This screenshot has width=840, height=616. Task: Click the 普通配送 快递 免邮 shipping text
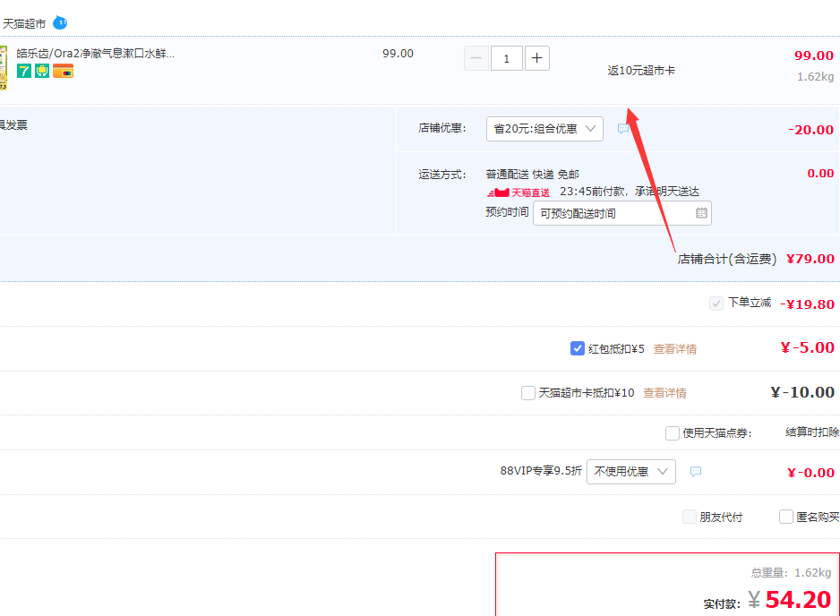(x=533, y=175)
